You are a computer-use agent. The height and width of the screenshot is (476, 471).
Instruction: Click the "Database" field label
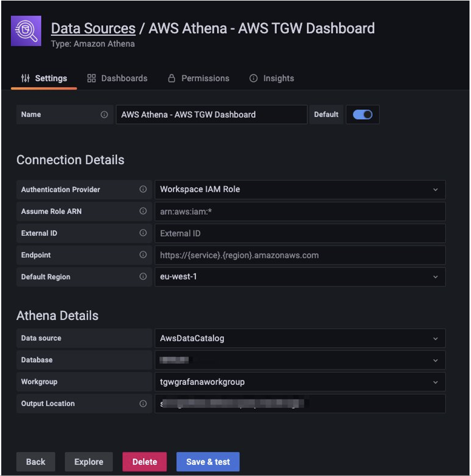click(x=37, y=360)
